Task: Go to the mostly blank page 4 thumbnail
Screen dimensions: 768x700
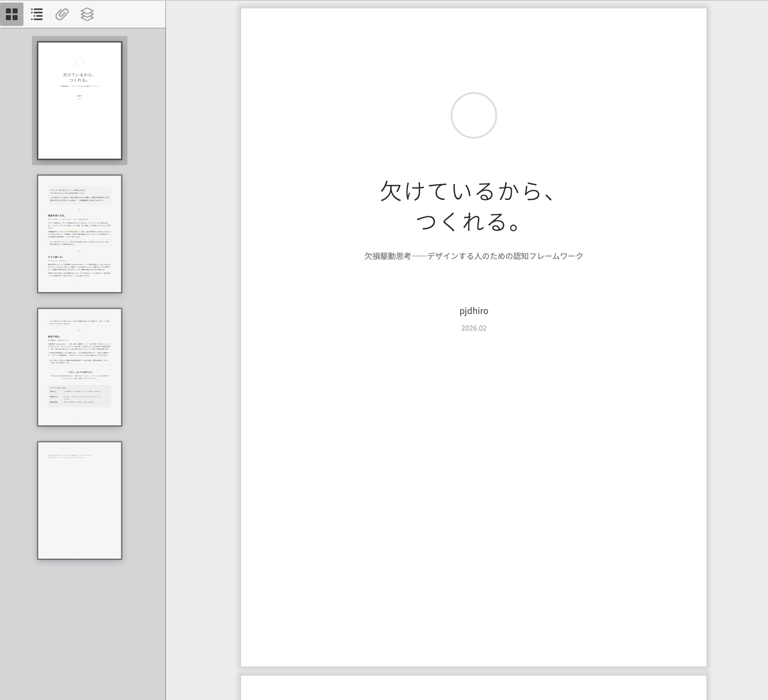Action: (80, 500)
